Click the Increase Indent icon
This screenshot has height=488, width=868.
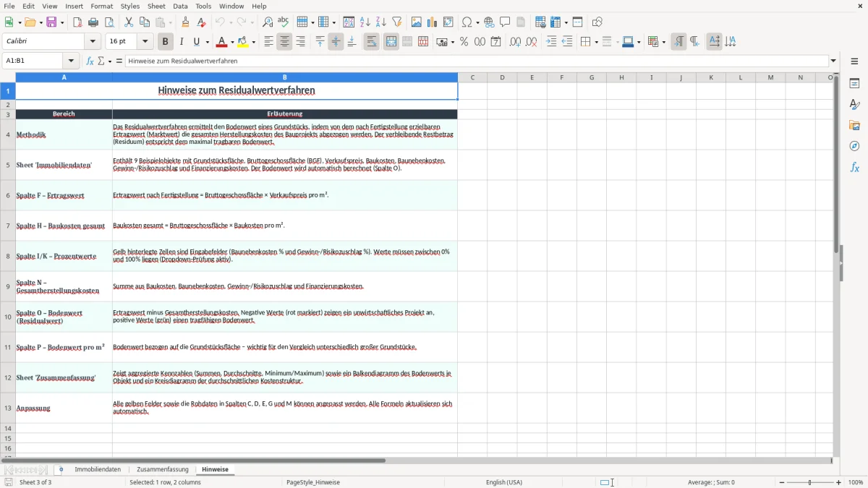(x=551, y=42)
